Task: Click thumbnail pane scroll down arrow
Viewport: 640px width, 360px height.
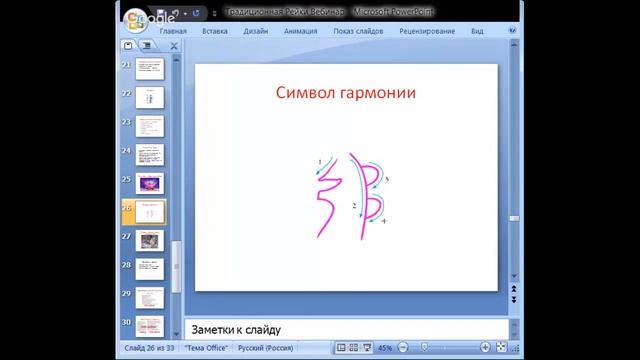Action: tap(176, 334)
